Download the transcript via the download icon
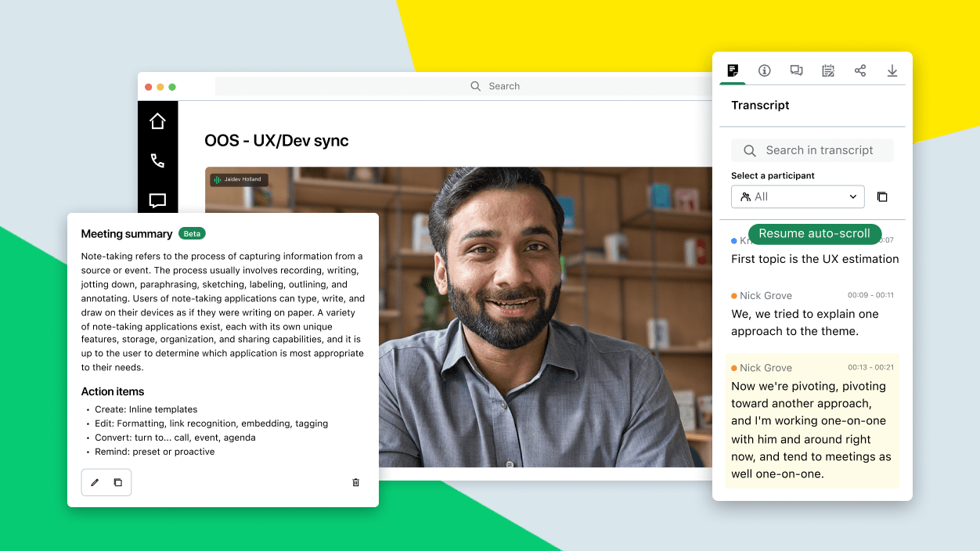 892,70
